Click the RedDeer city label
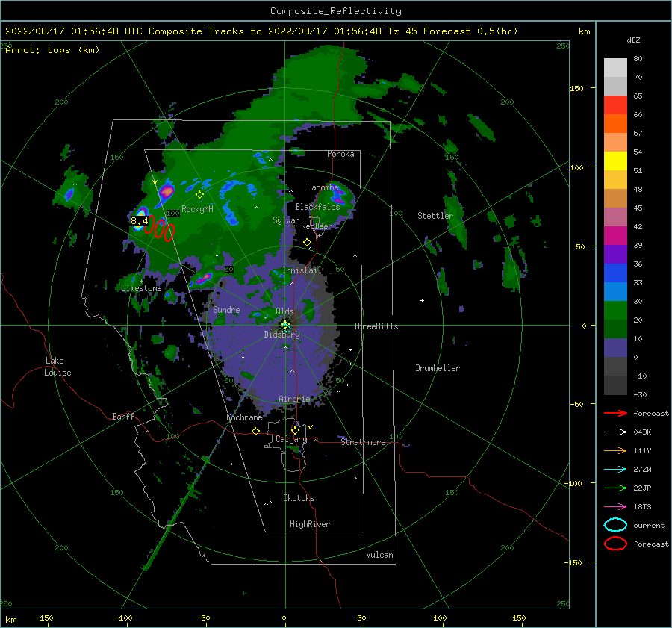Image resolution: width=672 pixels, height=628 pixels. point(317,226)
